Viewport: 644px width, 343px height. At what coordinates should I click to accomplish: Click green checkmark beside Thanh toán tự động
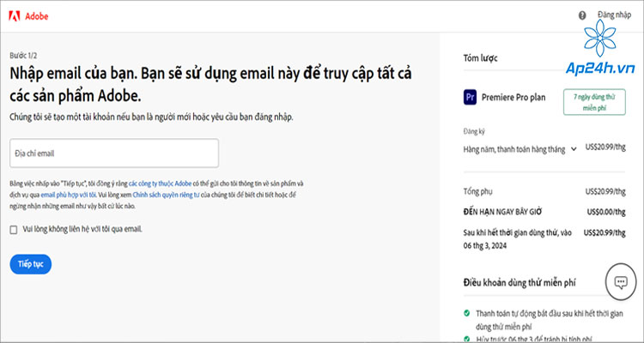point(466,314)
